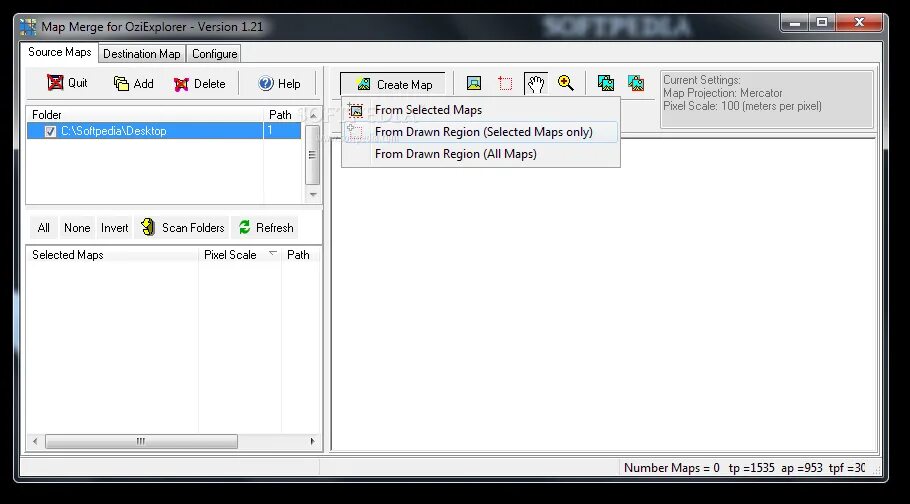Click the Selected Maps horizontal scrollbar thumb
Viewport: 910px width, 504px height.
click(141, 441)
